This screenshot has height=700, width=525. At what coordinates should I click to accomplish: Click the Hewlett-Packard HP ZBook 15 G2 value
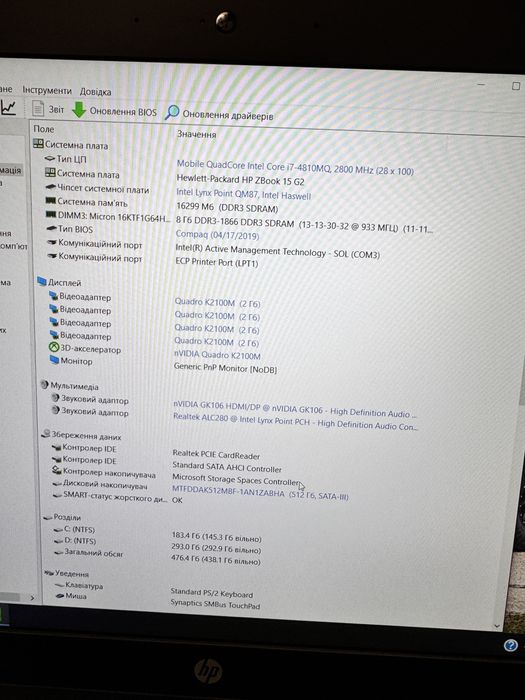[x=240, y=181]
